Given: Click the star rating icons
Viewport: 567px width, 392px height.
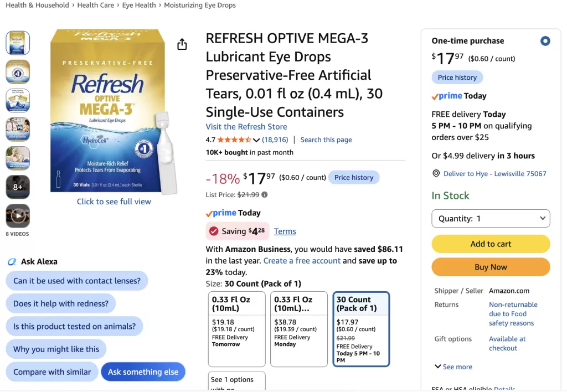Looking at the screenshot, I should click(234, 140).
